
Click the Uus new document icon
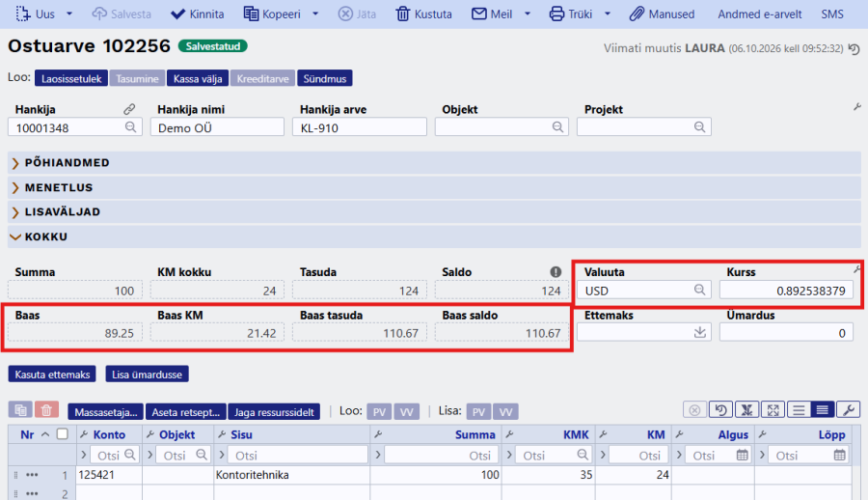(x=23, y=14)
